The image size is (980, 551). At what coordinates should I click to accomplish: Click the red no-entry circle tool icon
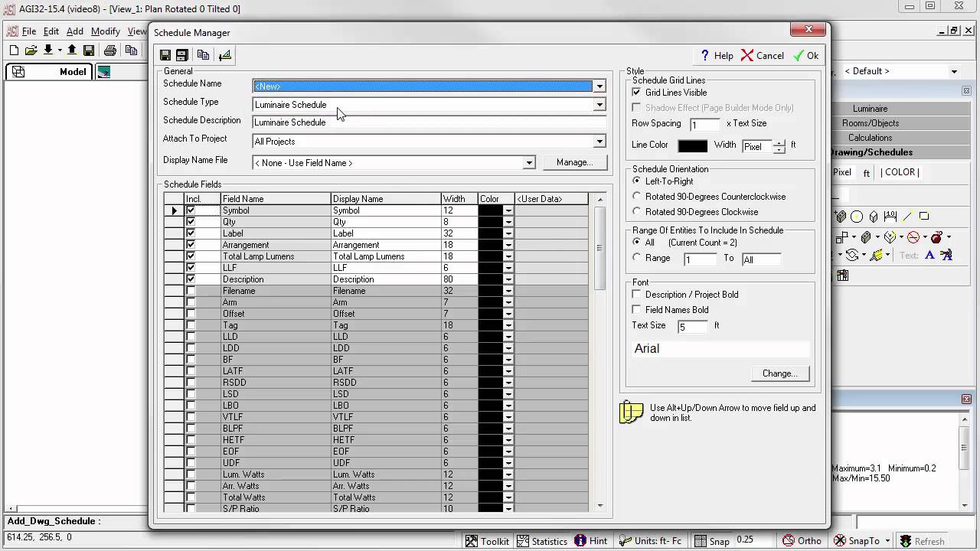pyautogui.click(x=913, y=237)
